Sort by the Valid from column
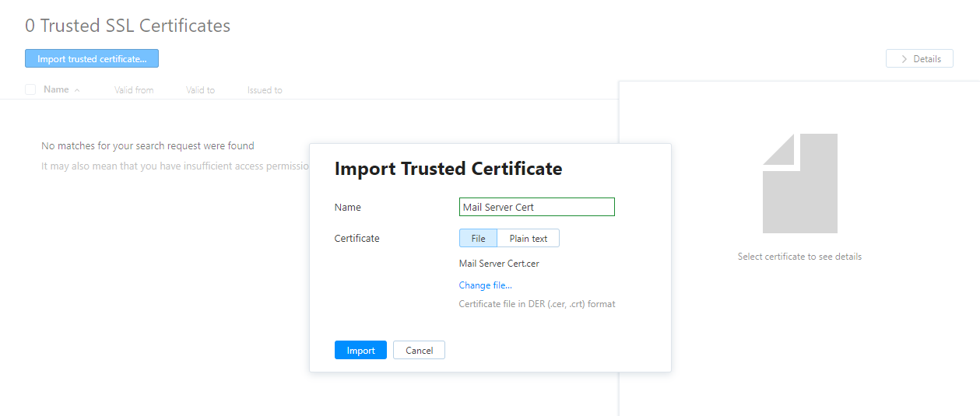980x416 pixels. click(x=134, y=90)
